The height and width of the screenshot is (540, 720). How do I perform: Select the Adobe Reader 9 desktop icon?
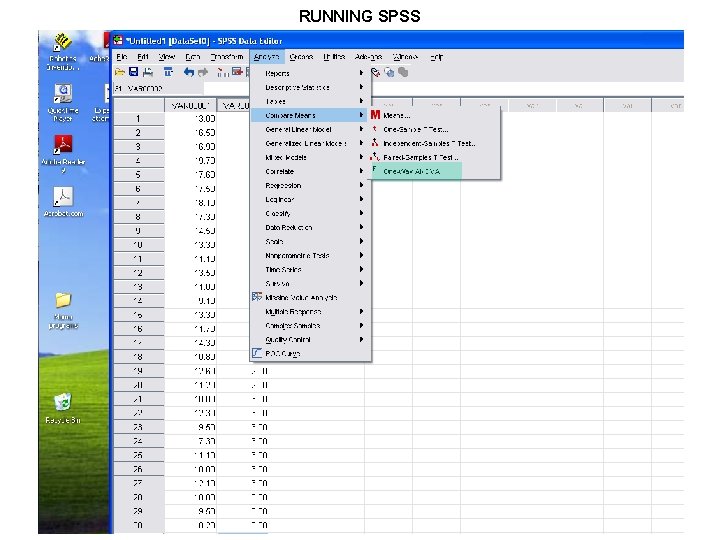coord(63,154)
